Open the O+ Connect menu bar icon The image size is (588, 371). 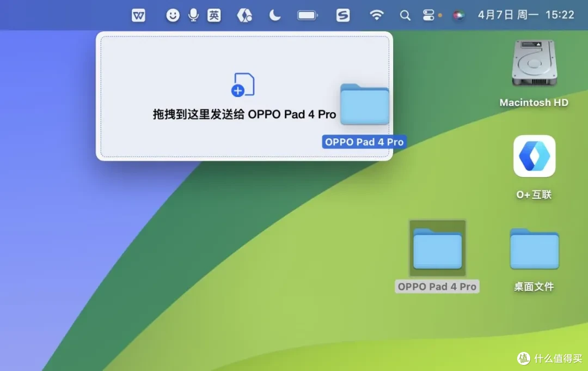pos(244,15)
